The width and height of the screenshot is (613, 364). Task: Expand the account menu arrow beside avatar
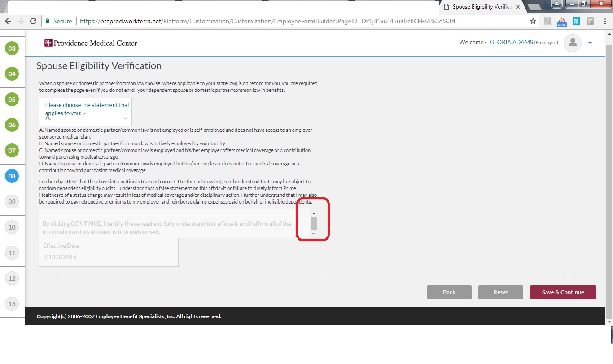pos(590,43)
